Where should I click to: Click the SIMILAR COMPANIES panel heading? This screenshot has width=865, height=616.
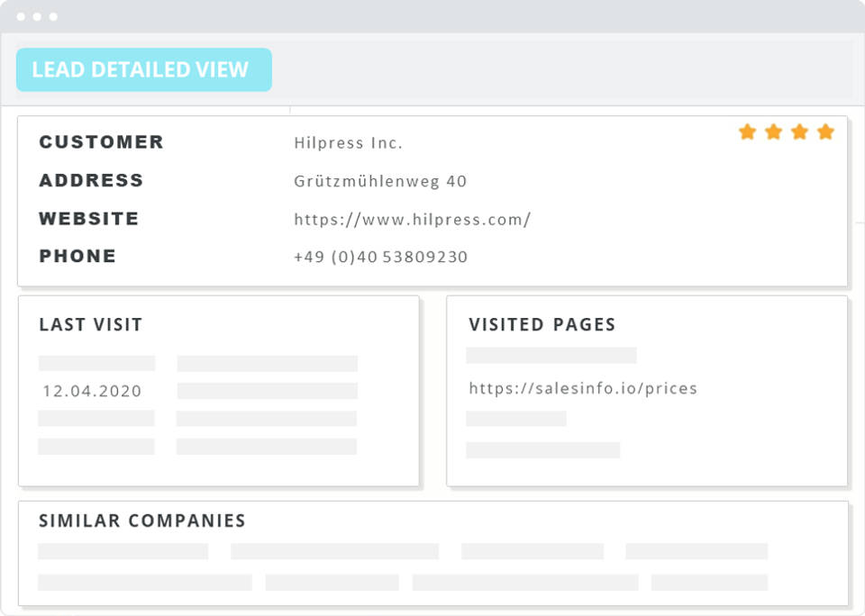tap(142, 521)
